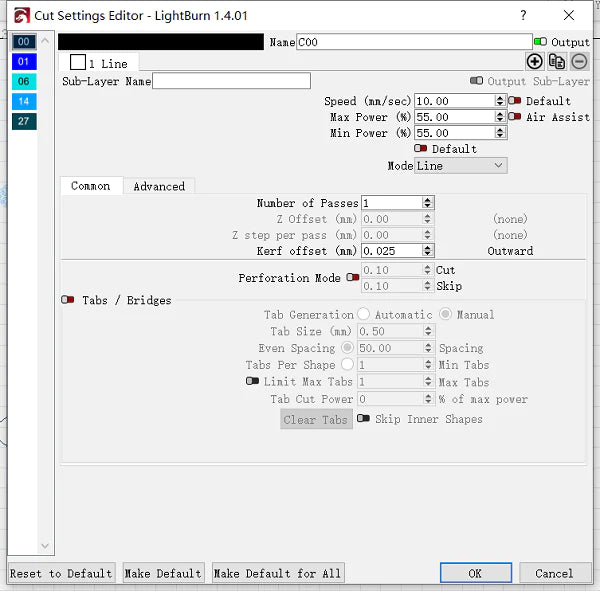600x591 pixels.
Task: Switch to the Advanced tab
Action: (x=159, y=186)
